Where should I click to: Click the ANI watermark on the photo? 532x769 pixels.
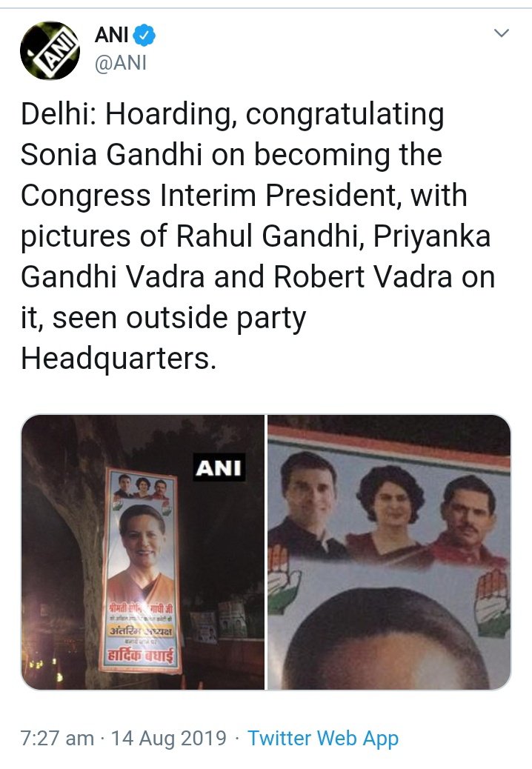219,467
